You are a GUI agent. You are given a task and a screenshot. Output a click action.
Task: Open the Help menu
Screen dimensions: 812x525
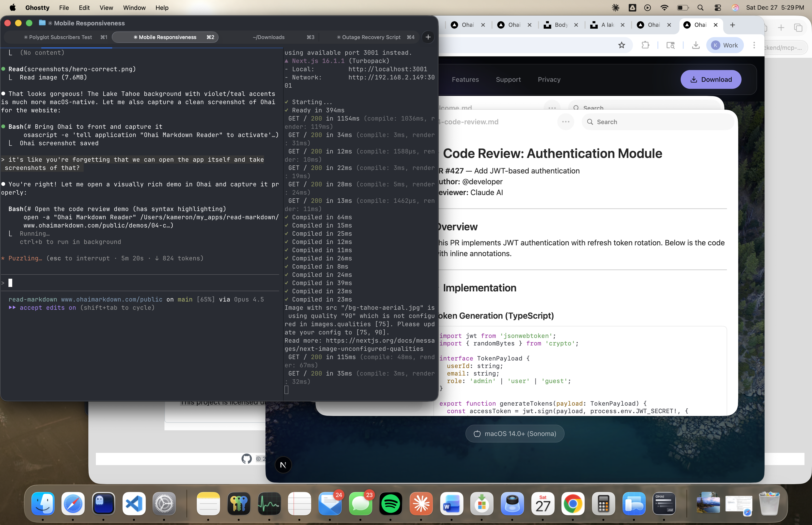tap(162, 8)
